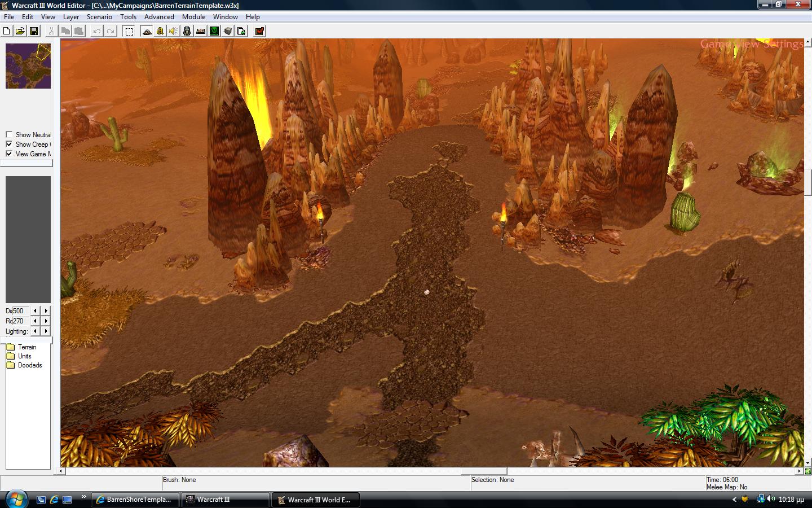Click the Rotation field showing 270
Viewport: 812px width, 508px height.
tap(20, 321)
